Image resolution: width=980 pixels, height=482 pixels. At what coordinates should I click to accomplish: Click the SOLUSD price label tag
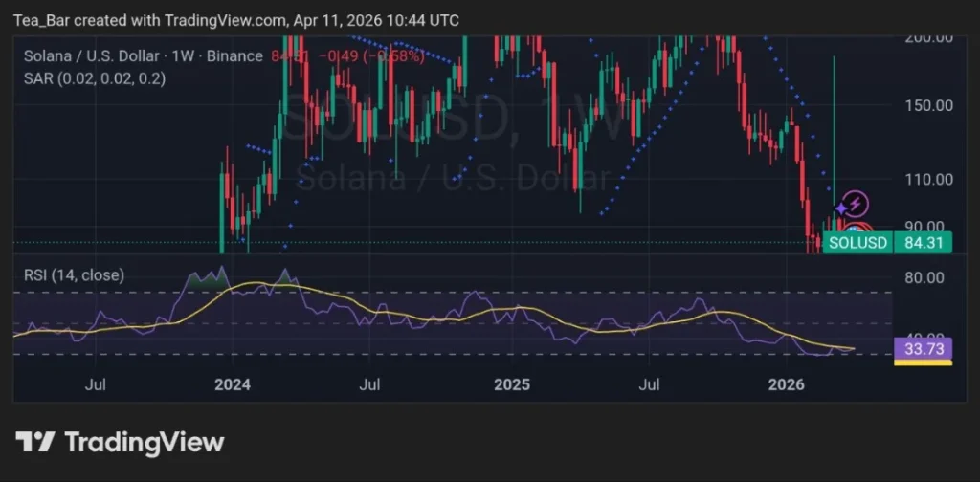point(859,244)
